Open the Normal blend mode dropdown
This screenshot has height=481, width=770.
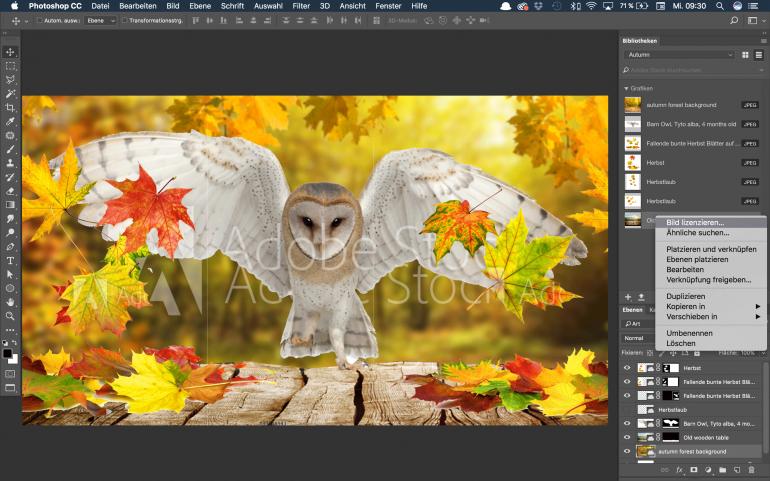638,338
